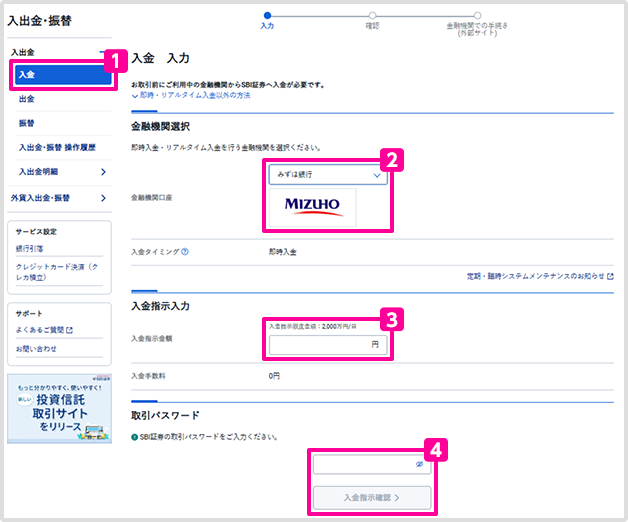Click the 入金指示金額 yen input field

point(328,345)
